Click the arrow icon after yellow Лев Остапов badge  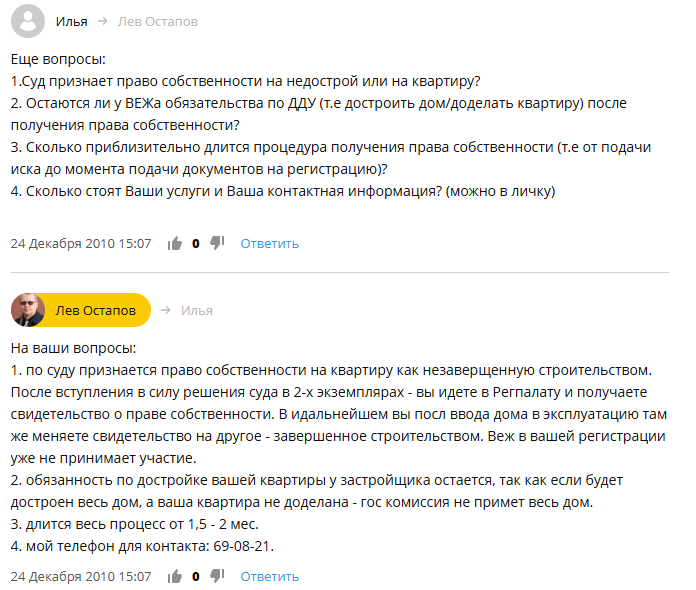click(166, 310)
